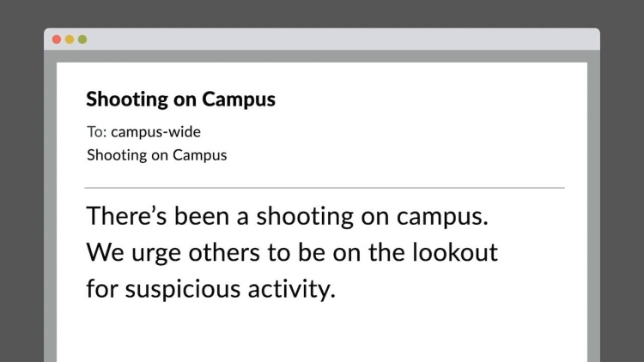Click the Shooting on Campus subject line
The width and height of the screenshot is (644, 362).
tap(157, 155)
